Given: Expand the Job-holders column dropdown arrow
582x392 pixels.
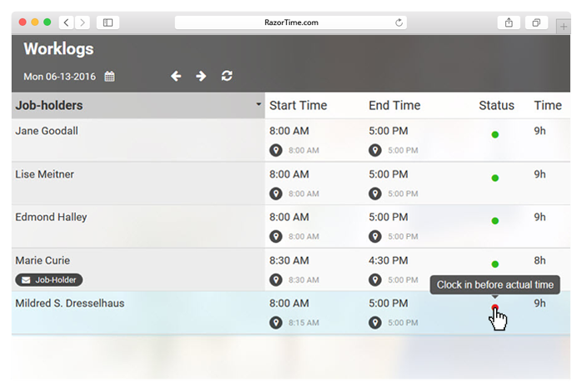Looking at the screenshot, I should (x=258, y=105).
